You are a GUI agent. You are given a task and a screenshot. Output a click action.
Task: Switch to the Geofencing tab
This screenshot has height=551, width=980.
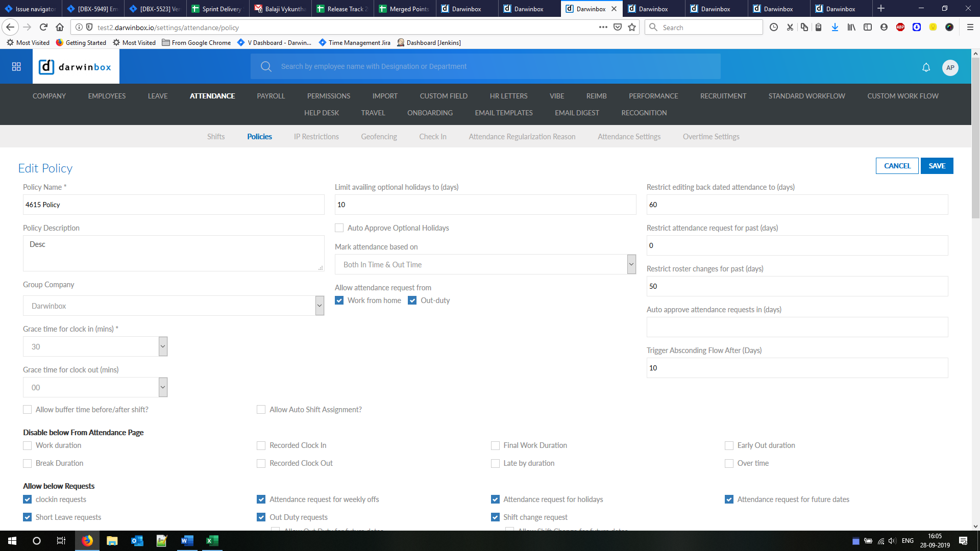pyautogui.click(x=379, y=137)
